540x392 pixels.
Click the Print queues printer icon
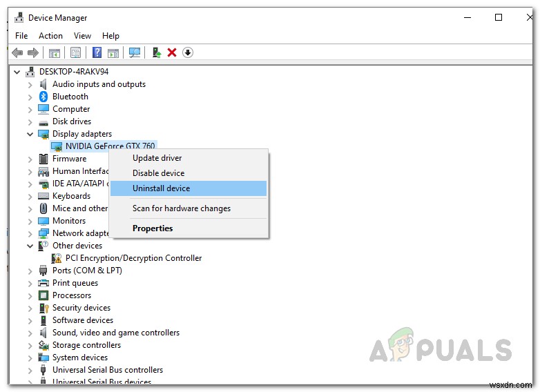(x=44, y=283)
